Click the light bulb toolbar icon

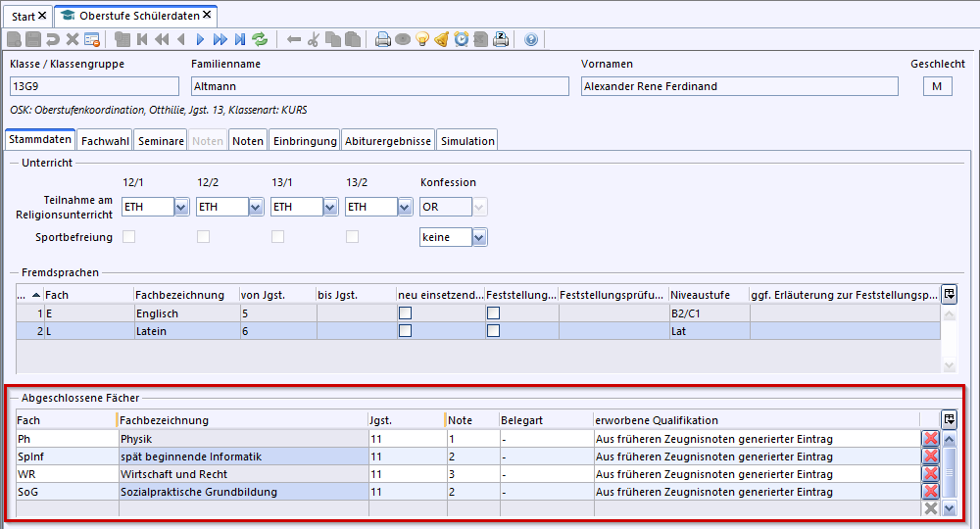click(x=422, y=39)
